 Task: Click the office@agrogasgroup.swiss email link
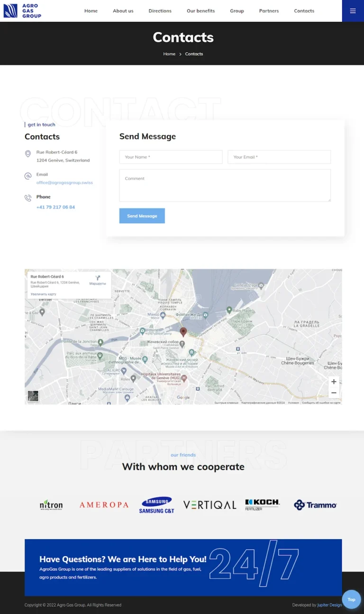[64, 183]
